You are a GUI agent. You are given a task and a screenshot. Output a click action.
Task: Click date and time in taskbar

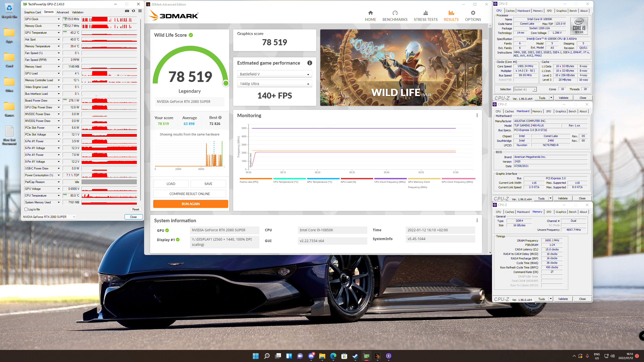(x=626, y=356)
